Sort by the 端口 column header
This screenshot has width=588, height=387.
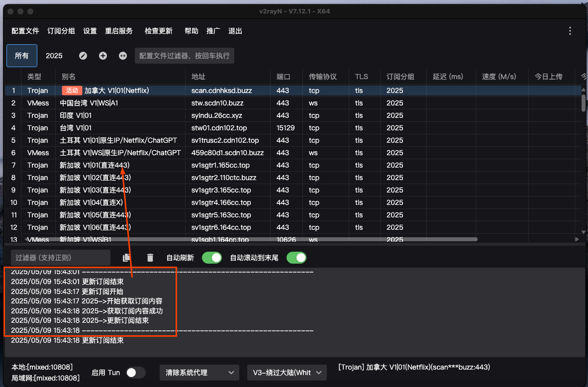[287, 77]
